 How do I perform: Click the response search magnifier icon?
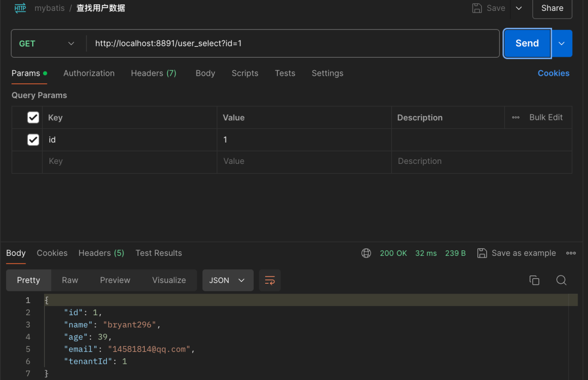click(561, 280)
